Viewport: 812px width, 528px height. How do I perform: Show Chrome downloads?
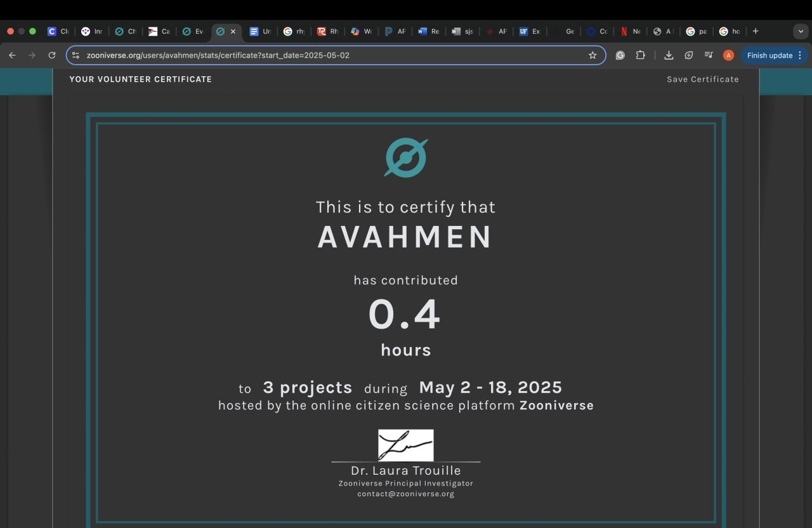[x=669, y=55]
